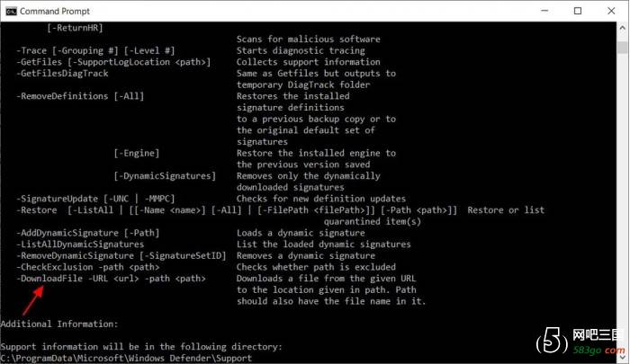630x364 pixels.
Task: Click the scrollbar up arrow
Action: coord(623,28)
